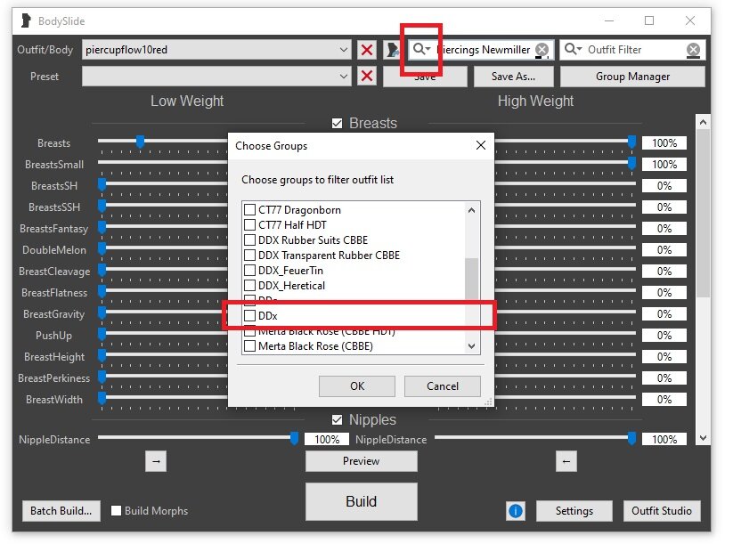Open the Settings dialog
Screen dimensions: 733x560
click(x=574, y=511)
